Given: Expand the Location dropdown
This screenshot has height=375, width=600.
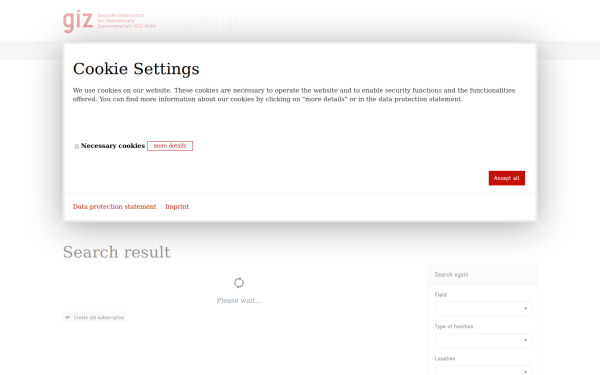Looking at the screenshot, I should tap(483, 370).
